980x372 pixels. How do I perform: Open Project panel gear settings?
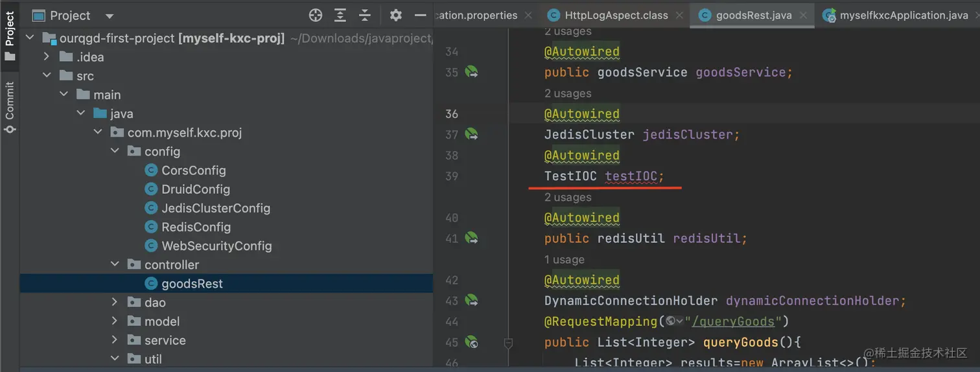coord(396,16)
